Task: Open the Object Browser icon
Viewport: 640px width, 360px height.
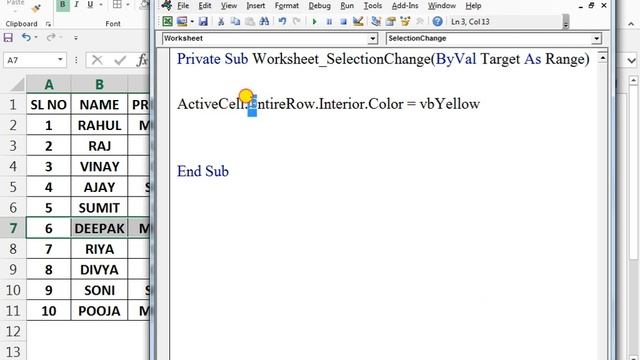Action: pyautogui.click(x=405, y=22)
